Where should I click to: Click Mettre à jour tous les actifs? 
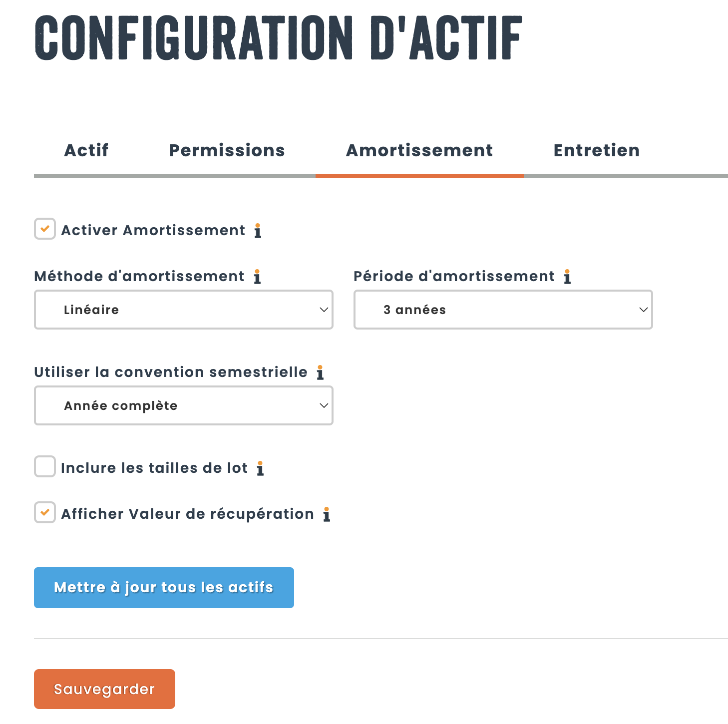(x=164, y=588)
